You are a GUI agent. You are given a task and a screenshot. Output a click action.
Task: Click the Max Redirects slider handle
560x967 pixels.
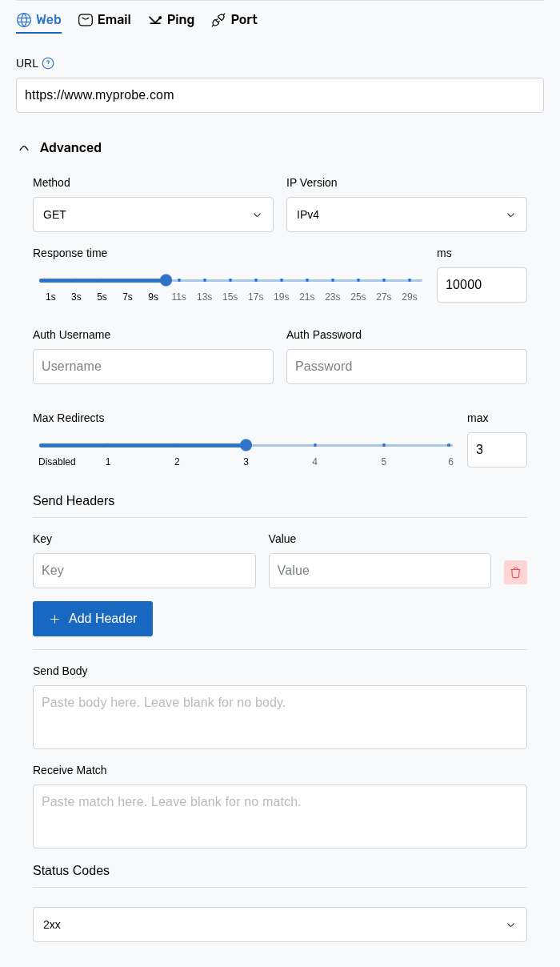246,445
